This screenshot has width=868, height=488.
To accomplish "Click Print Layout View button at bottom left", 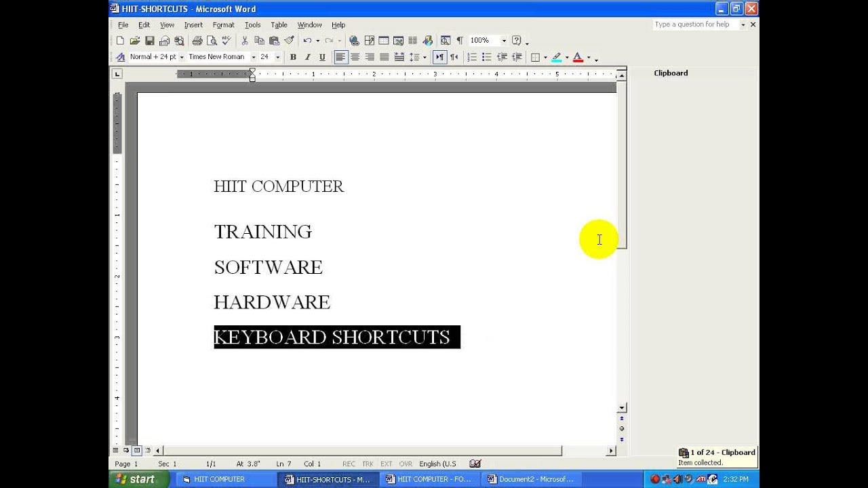I will [137, 450].
